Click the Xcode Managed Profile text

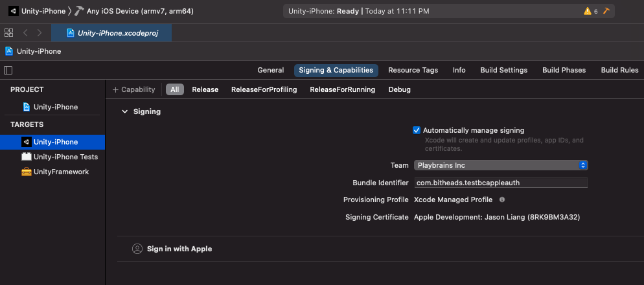click(x=453, y=200)
